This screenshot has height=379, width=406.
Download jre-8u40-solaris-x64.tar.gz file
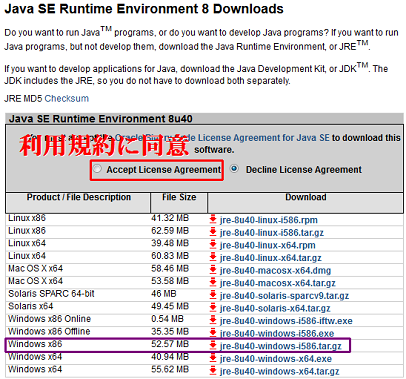click(x=275, y=308)
